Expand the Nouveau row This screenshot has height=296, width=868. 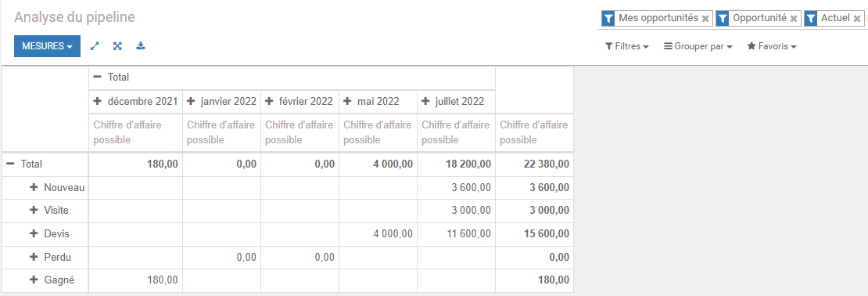click(57, 188)
